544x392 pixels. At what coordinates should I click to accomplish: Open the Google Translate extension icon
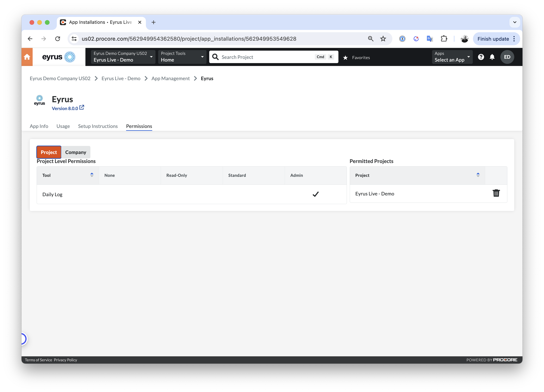(430, 39)
